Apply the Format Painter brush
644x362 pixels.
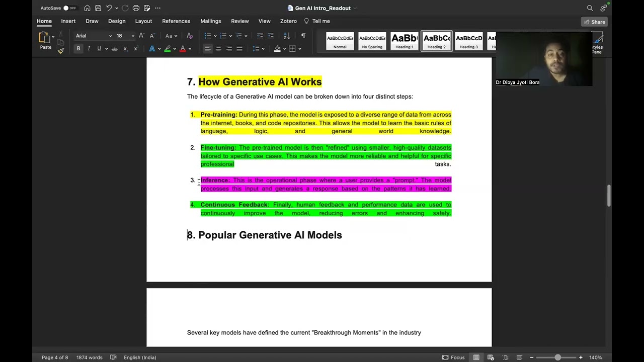click(60, 51)
